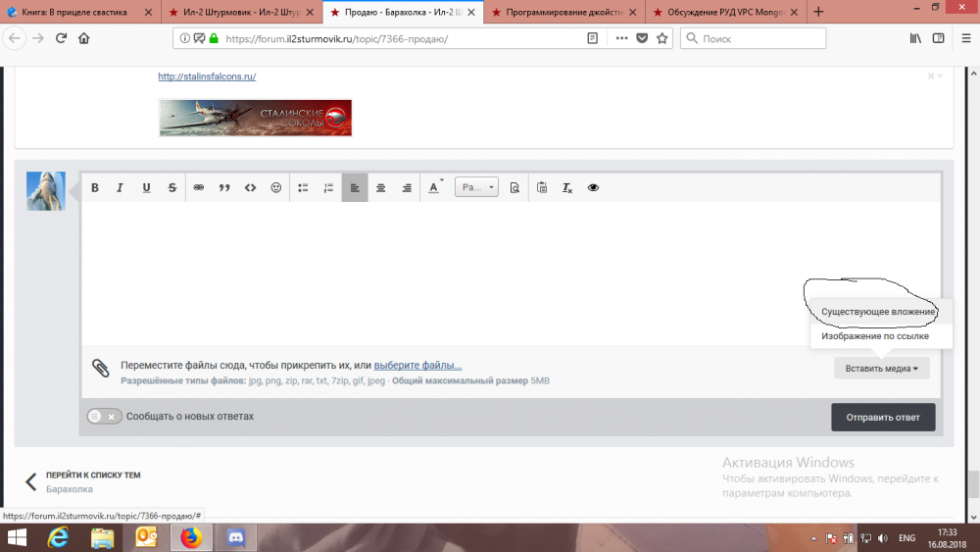Image resolution: width=980 pixels, height=552 pixels.
Task: Save page to Pocket
Action: tap(642, 39)
